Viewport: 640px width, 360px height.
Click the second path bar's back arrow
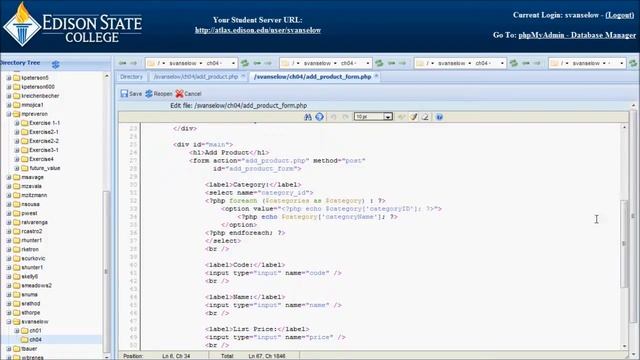tap(257, 63)
